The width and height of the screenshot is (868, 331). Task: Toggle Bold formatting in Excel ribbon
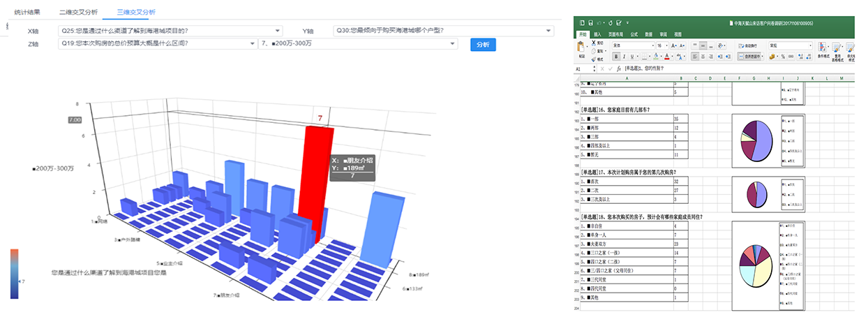616,57
